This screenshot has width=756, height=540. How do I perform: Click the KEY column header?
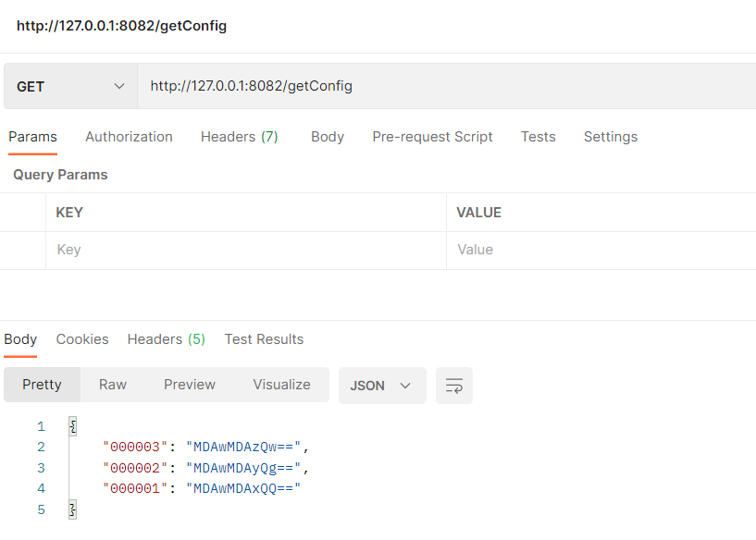(69, 213)
